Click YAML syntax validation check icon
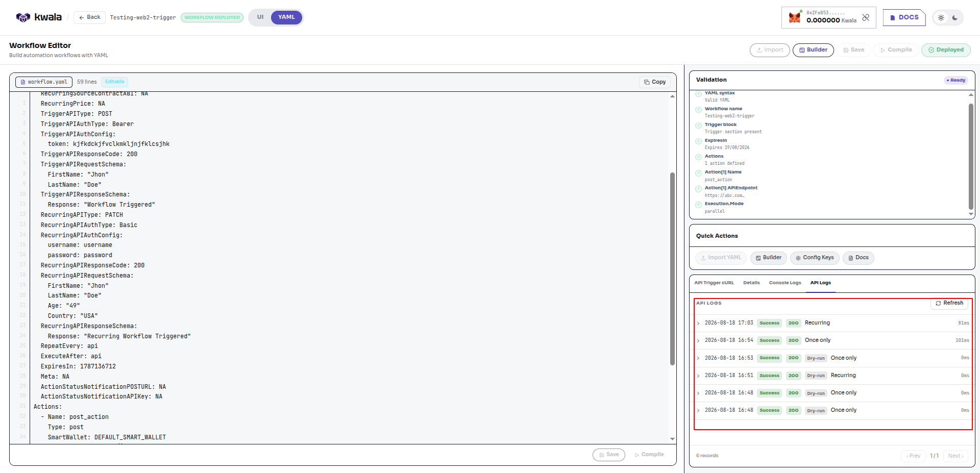This screenshot has height=473, width=980. [x=698, y=94]
